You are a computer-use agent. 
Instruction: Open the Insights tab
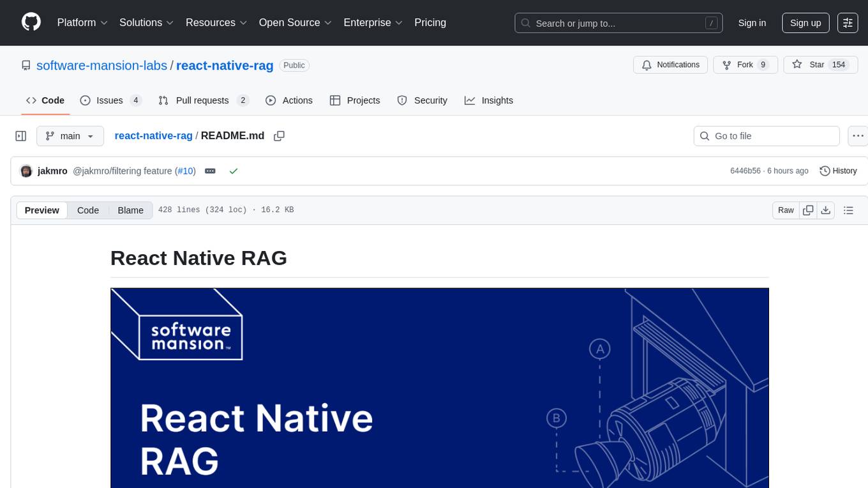pyautogui.click(x=489, y=100)
